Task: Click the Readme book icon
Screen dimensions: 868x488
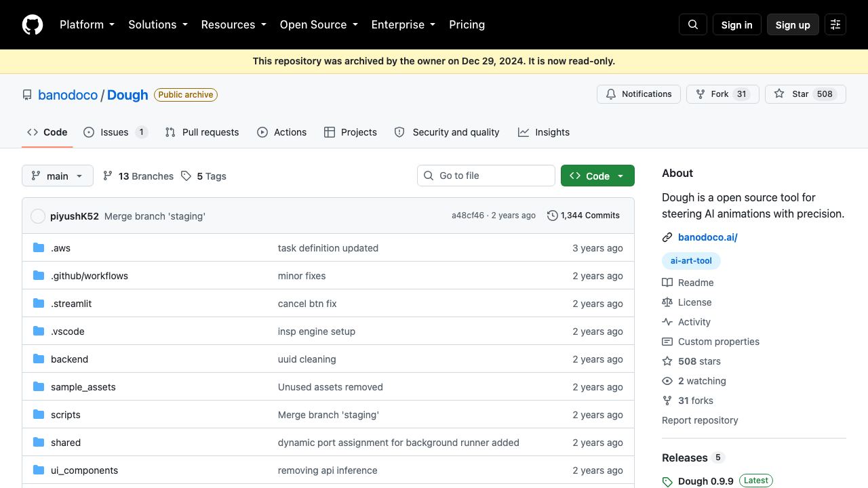Action: tap(667, 283)
